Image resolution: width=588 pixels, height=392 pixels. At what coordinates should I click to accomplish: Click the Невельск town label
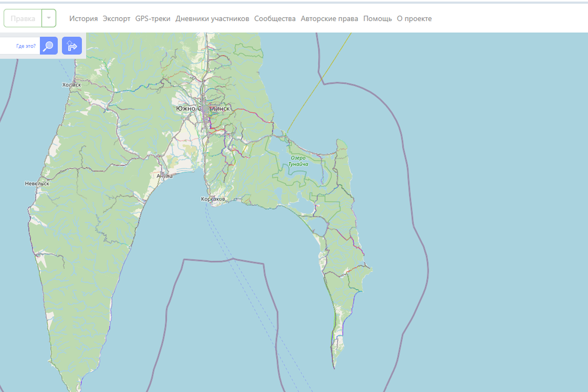(x=37, y=184)
